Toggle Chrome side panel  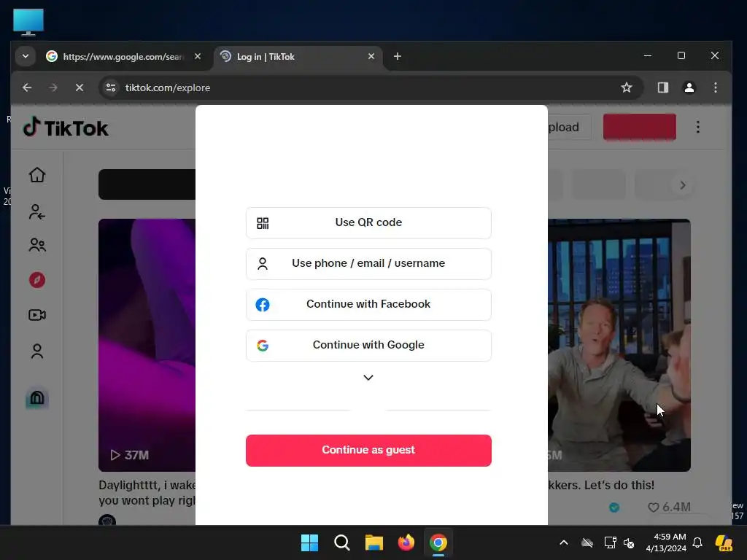(662, 87)
